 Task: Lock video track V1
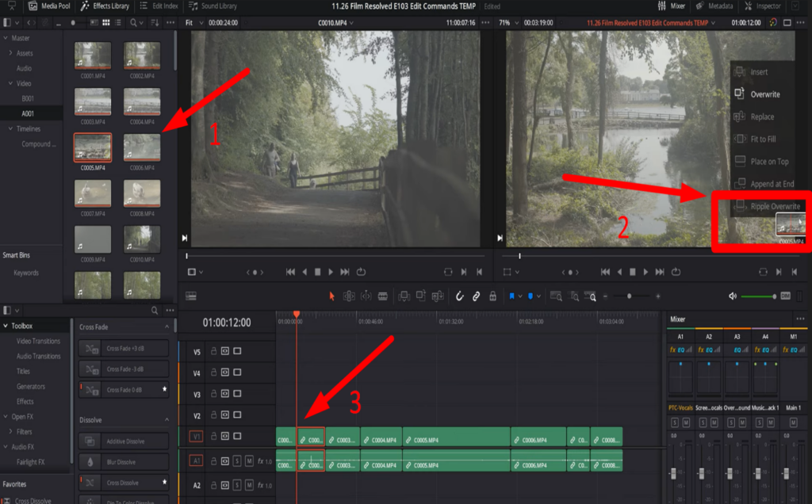click(214, 436)
